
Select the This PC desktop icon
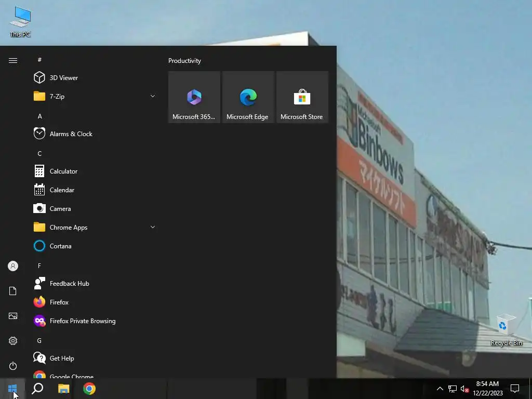tap(20, 21)
